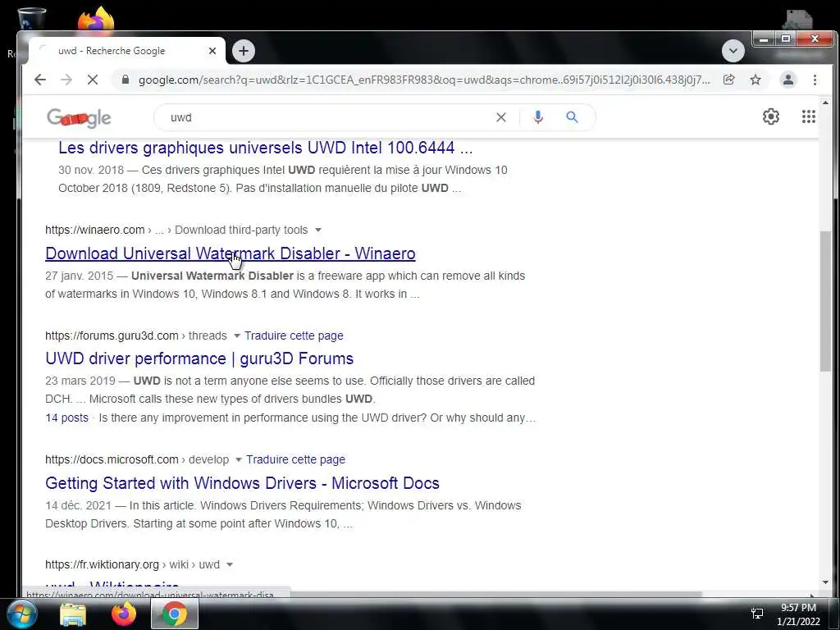This screenshot has height=630, width=840.
Task: Expand options arrow next to fr.wiktionary.org
Action: 230,564
